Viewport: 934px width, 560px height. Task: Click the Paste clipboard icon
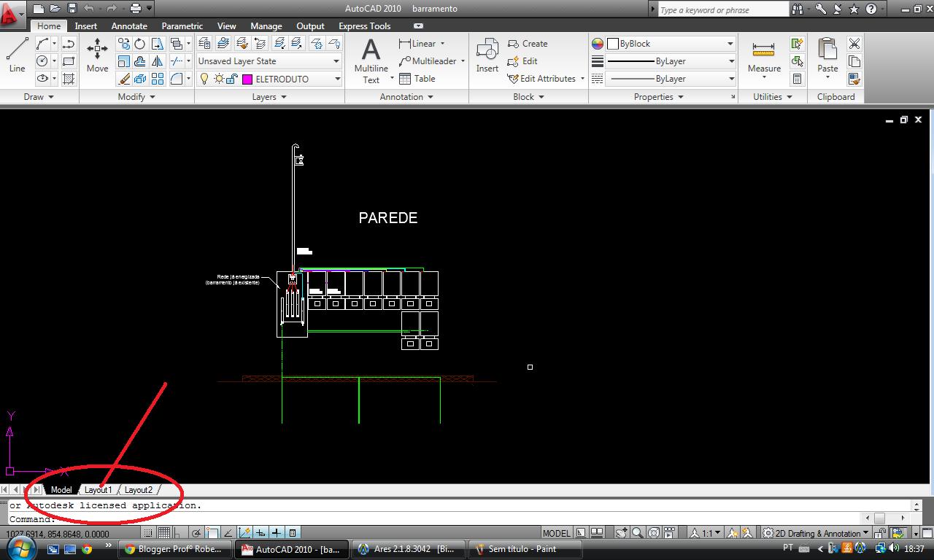(x=827, y=55)
